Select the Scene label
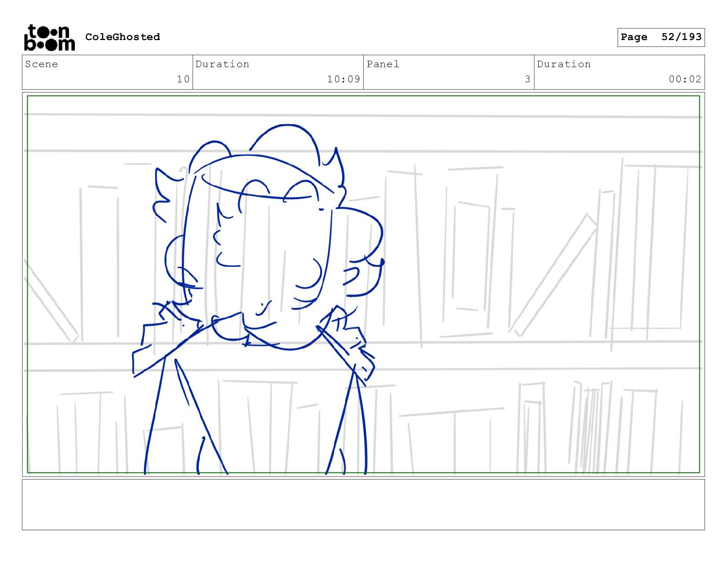728x563 pixels. [x=41, y=64]
